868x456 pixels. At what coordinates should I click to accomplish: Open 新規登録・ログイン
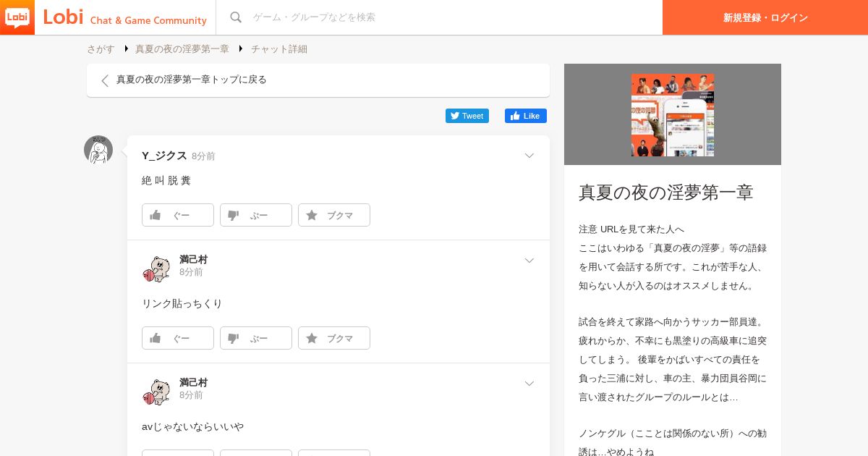click(765, 17)
